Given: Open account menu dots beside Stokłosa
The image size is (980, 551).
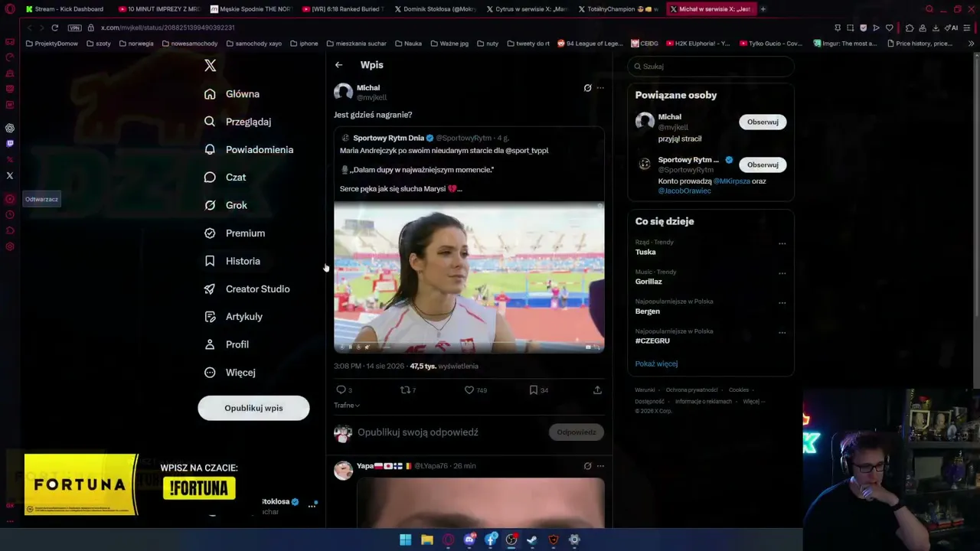Looking at the screenshot, I should pyautogui.click(x=312, y=505).
